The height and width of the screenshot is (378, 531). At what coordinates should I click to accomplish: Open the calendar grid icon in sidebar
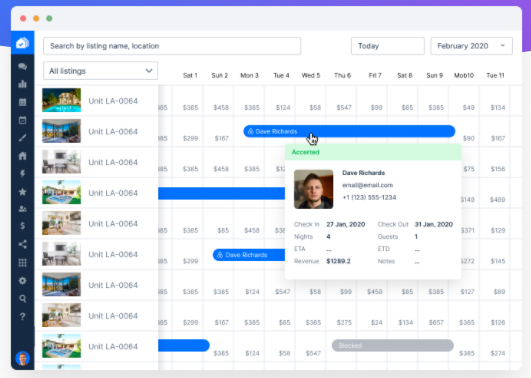tap(22, 102)
